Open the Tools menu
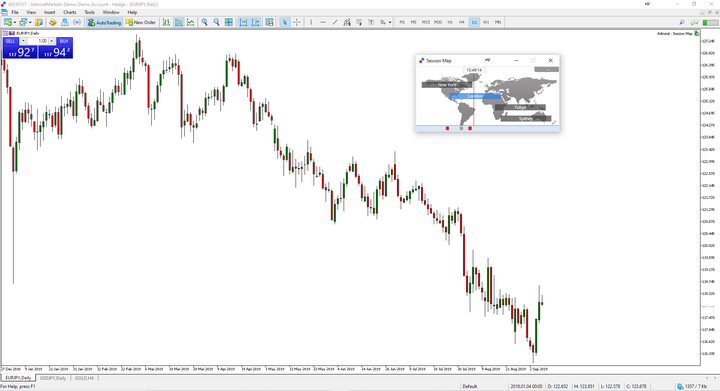Image resolution: width=720 pixels, height=391 pixels. [x=90, y=12]
